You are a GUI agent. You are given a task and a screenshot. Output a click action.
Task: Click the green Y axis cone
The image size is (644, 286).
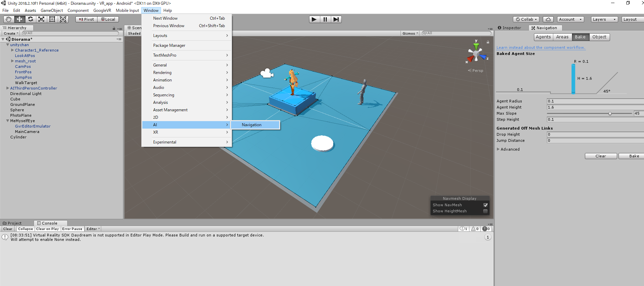click(476, 46)
